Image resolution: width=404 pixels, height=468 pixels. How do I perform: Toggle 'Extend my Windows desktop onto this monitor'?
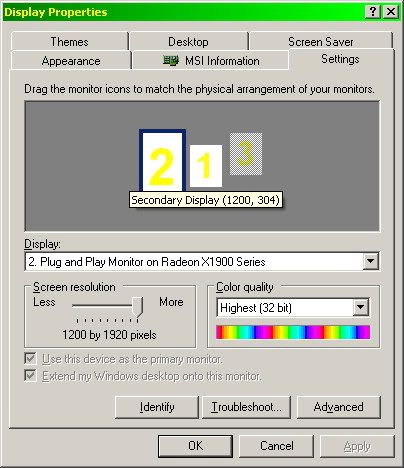(x=30, y=376)
